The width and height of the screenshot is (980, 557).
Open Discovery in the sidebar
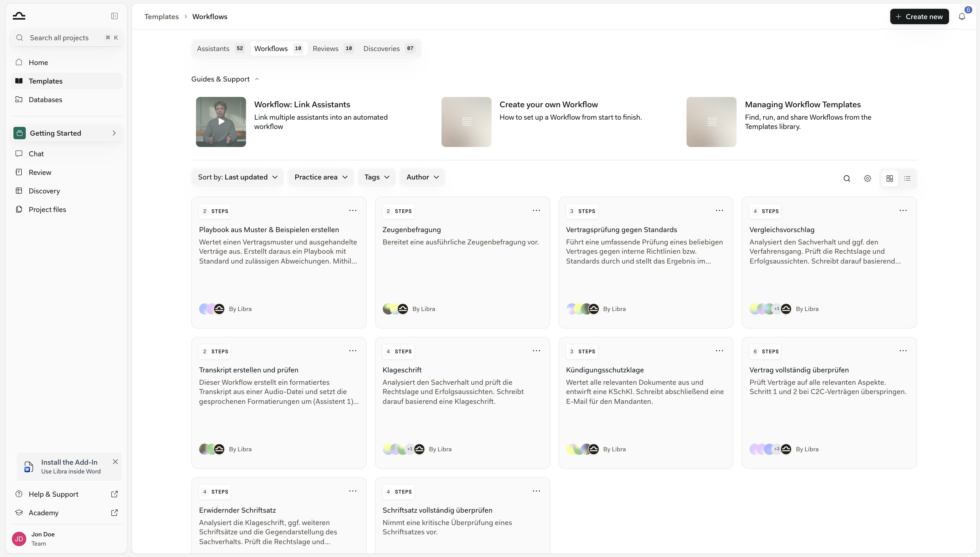(67, 191)
